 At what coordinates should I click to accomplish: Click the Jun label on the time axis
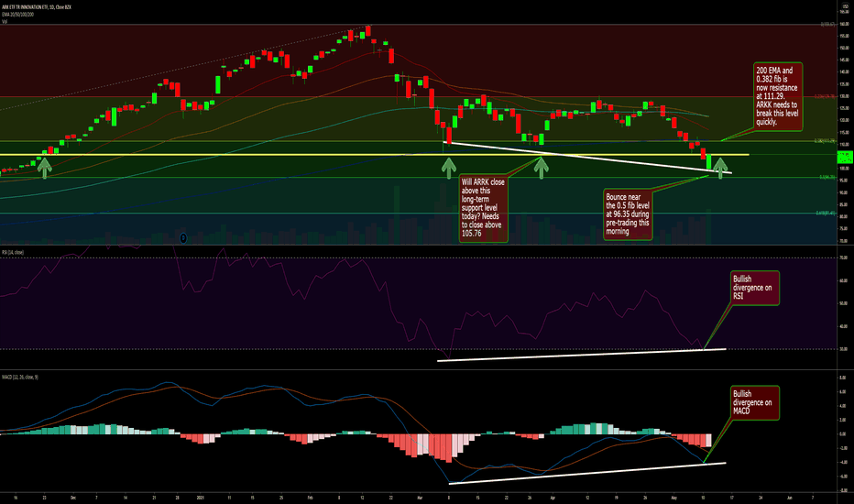789,498
